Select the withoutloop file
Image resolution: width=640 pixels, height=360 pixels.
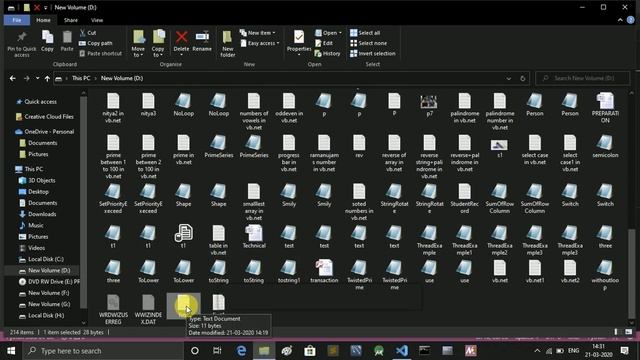point(605,275)
